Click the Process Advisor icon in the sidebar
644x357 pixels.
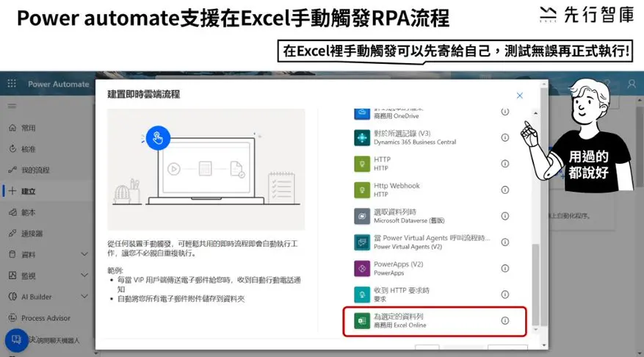click(12, 317)
